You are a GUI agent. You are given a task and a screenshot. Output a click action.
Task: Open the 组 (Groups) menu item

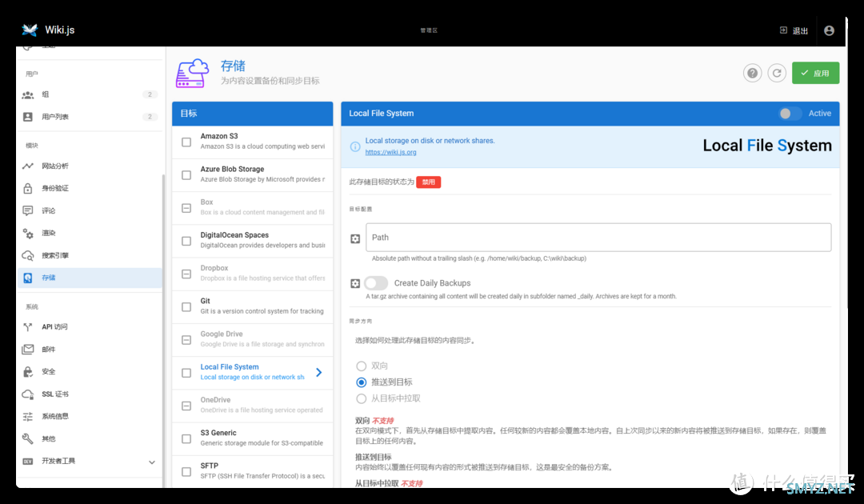click(90, 94)
